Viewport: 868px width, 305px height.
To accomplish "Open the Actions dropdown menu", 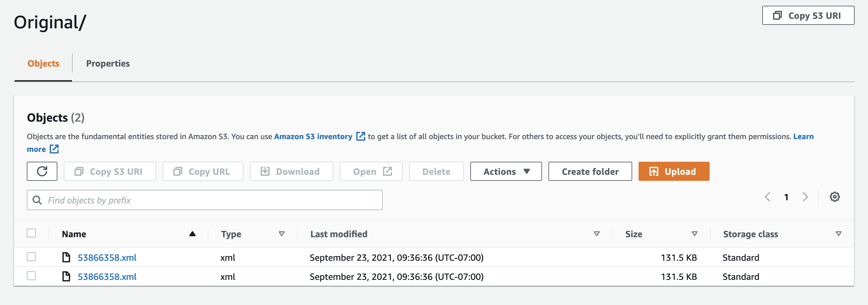I will coord(506,171).
